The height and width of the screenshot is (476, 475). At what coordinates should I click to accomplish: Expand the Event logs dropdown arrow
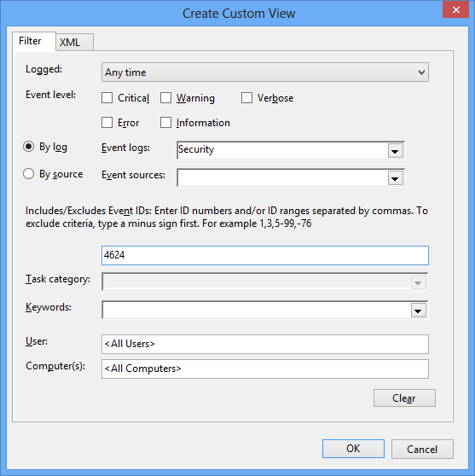[396, 151]
